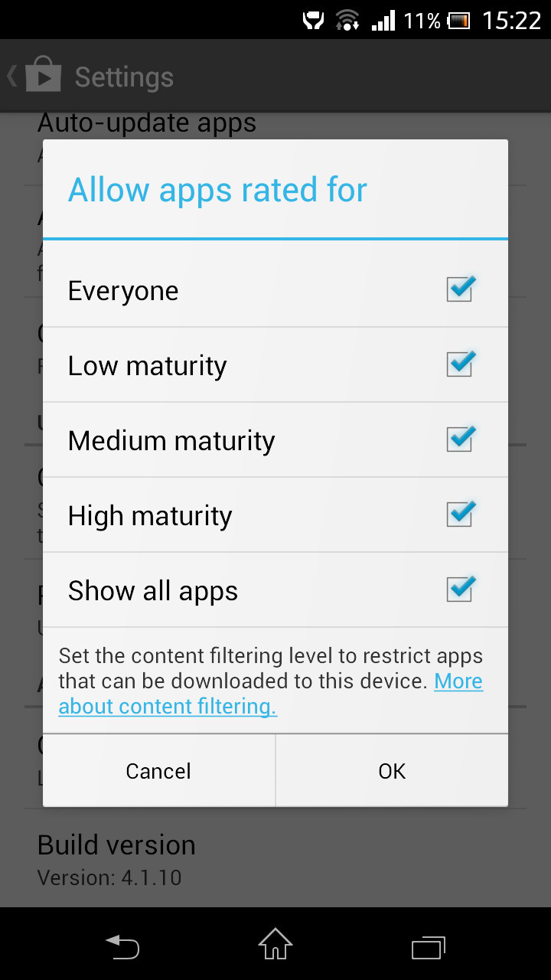
Task: Tap the signal strength bars icon
Action: tap(383, 21)
